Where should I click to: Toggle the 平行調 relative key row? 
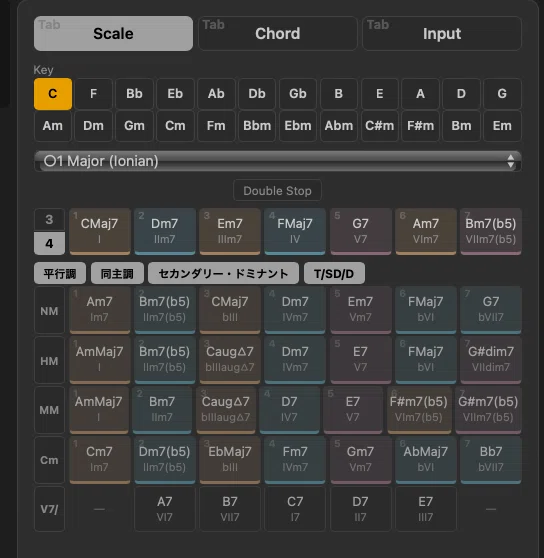60,273
